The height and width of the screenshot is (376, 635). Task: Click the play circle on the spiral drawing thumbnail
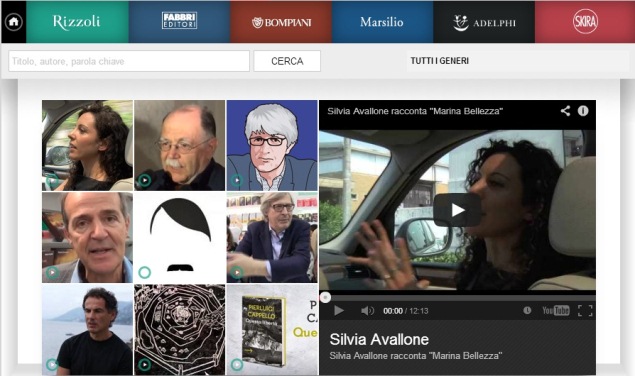pyautogui.click(x=145, y=364)
